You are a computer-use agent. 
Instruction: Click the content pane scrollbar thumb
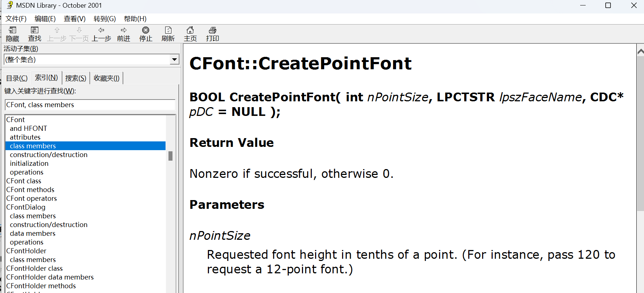point(640,133)
